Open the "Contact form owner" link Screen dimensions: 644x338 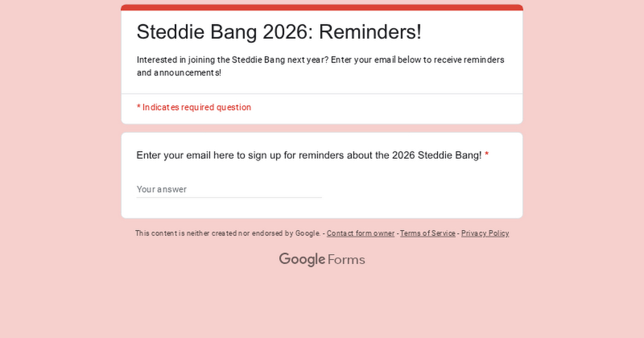tap(360, 233)
